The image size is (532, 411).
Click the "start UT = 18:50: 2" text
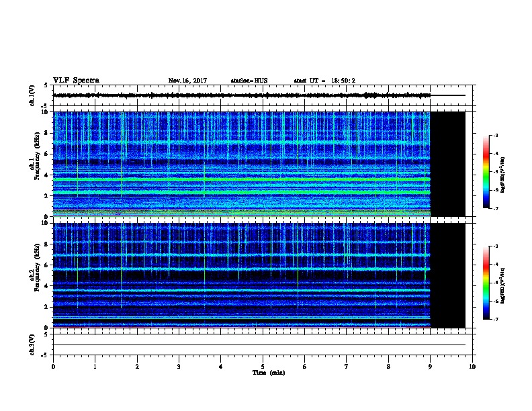(x=324, y=81)
